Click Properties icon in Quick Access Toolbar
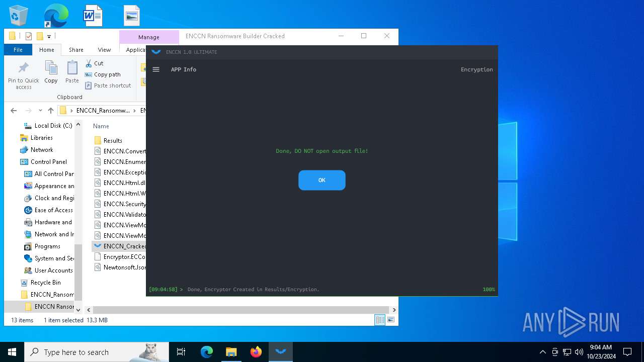Screen dimensions: 644x362 pyautogui.click(x=28, y=36)
